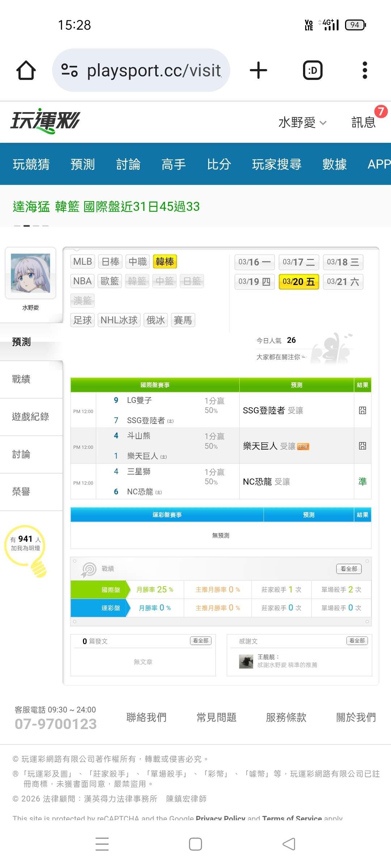Open 訊息 notifications with badge 7
391x868 pixels.
[x=363, y=122]
